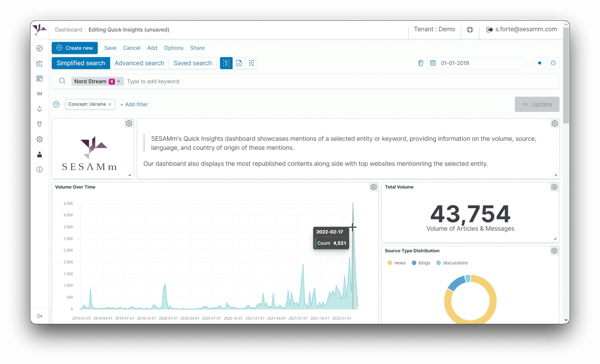Click the search magnifier icon

pos(62,81)
